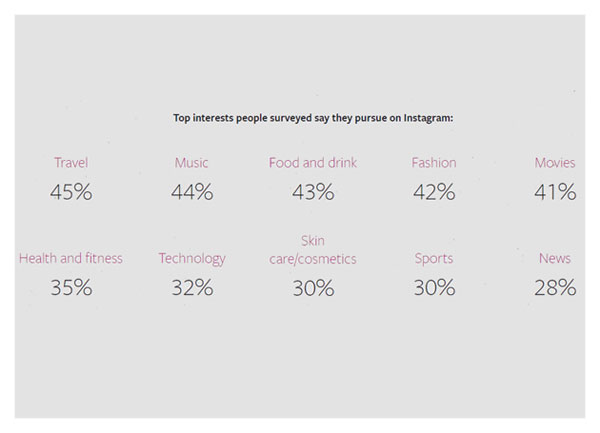Select the 44% Music figure

coord(192,192)
